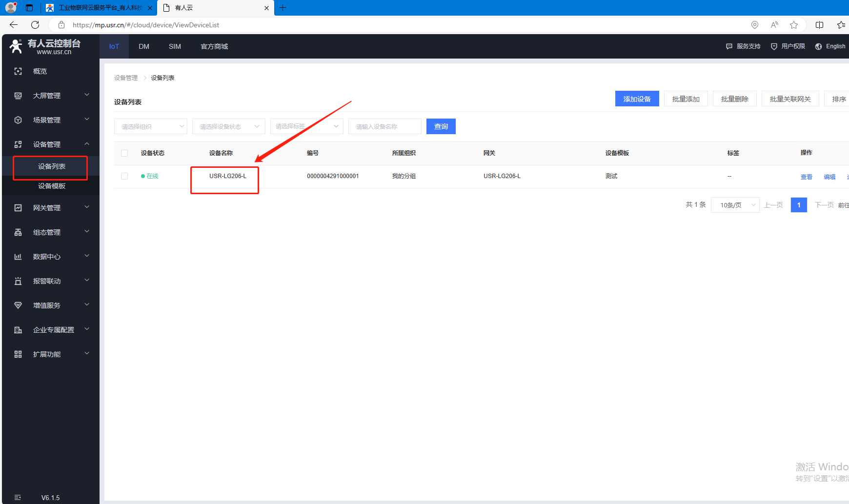Select 设备列表 in the sidebar
Image resolution: width=849 pixels, height=504 pixels.
click(x=52, y=166)
